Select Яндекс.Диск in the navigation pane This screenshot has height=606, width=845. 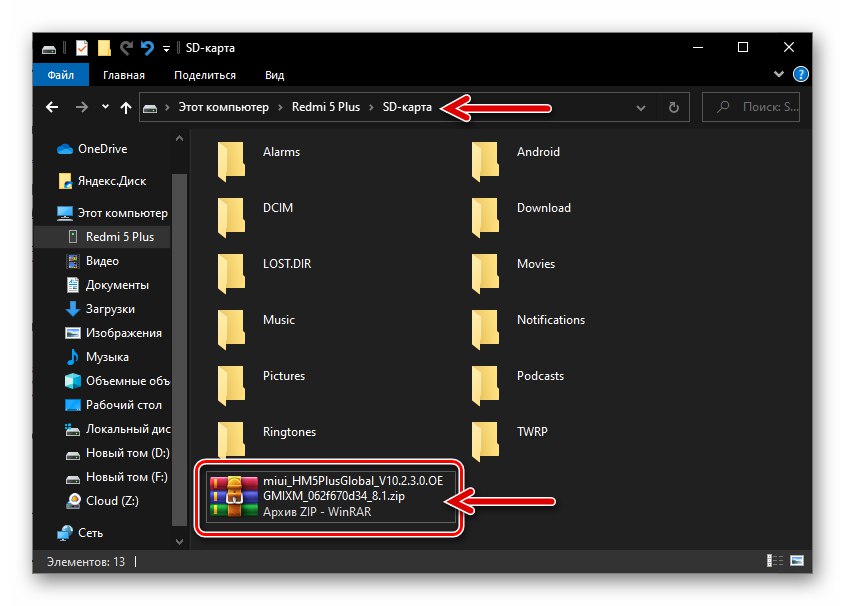(102, 181)
